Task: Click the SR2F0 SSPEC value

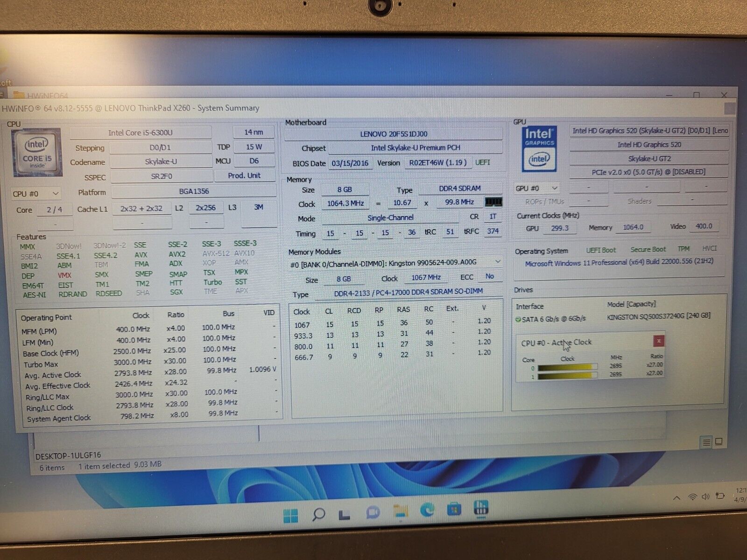Action: point(162,176)
